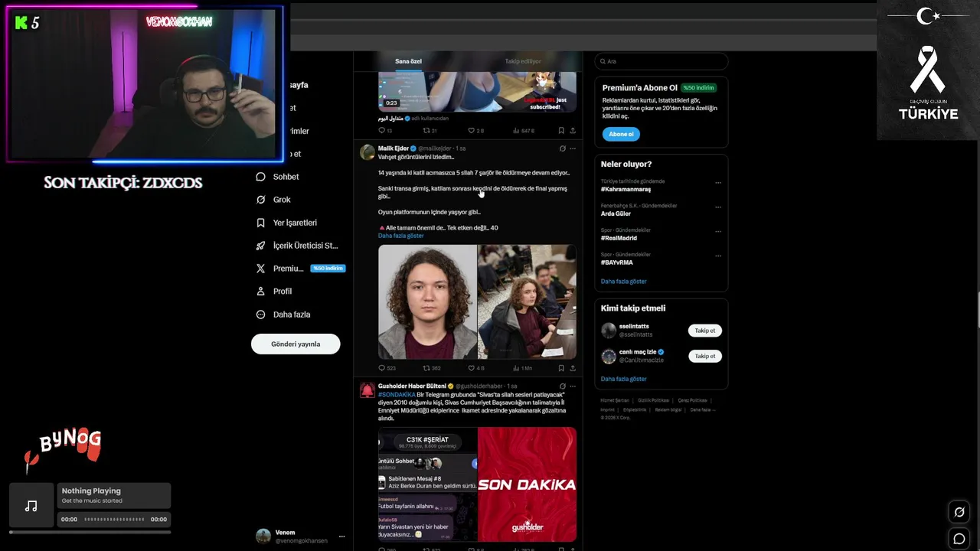Open red SON DAKİKA image in Gusholder post
The width and height of the screenshot is (980, 551).
point(527,484)
